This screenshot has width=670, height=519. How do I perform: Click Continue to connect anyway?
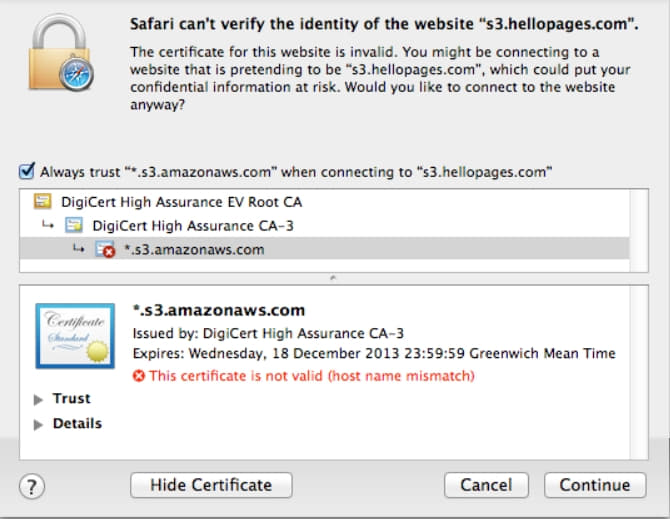click(595, 485)
